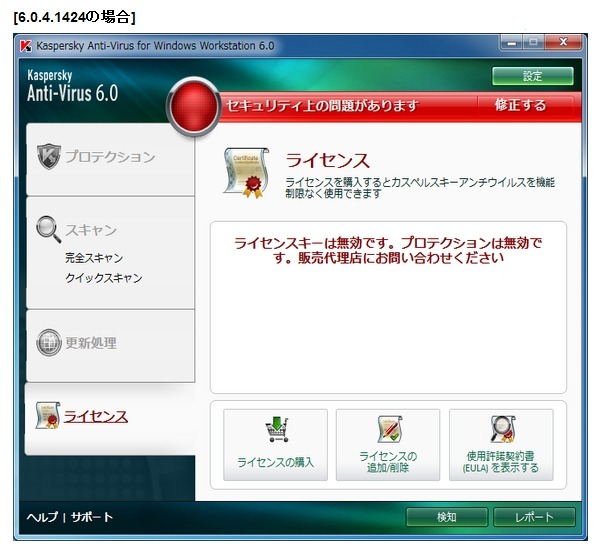Click the scan magnifying glass icon

(x=49, y=229)
